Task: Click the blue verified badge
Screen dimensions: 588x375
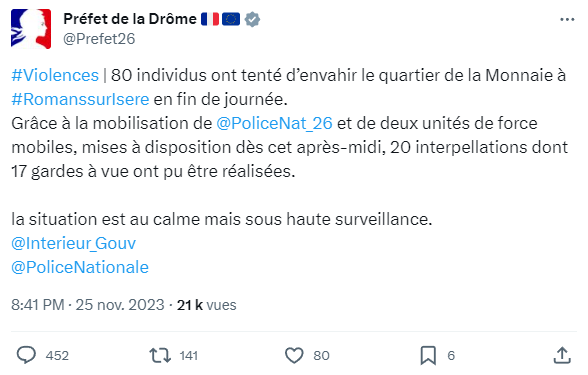Action: (252, 19)
